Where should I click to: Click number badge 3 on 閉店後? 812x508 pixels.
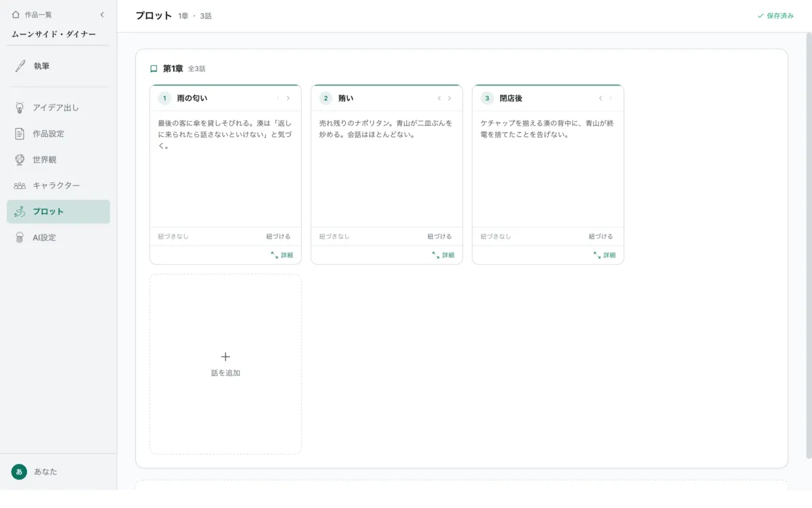(x=487, y=98)
